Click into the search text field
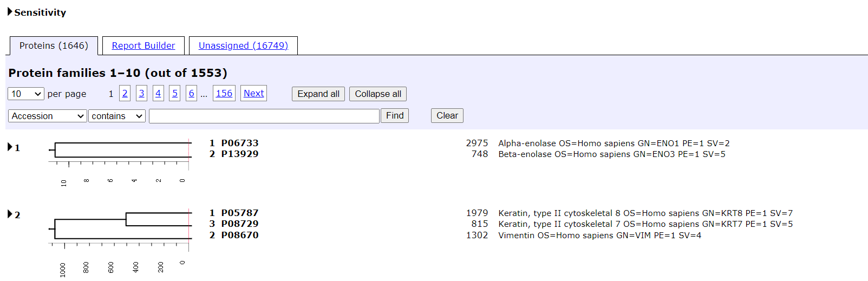 pyautogui.click(x=264, y=116)
